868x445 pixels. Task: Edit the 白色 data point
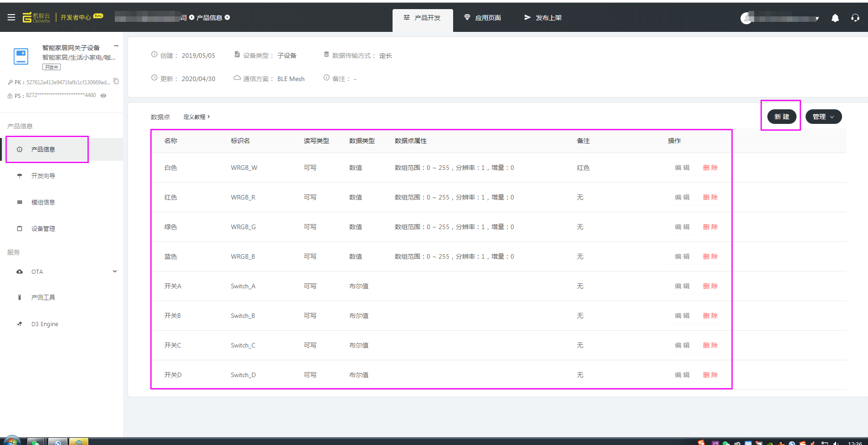pos(682,168)
